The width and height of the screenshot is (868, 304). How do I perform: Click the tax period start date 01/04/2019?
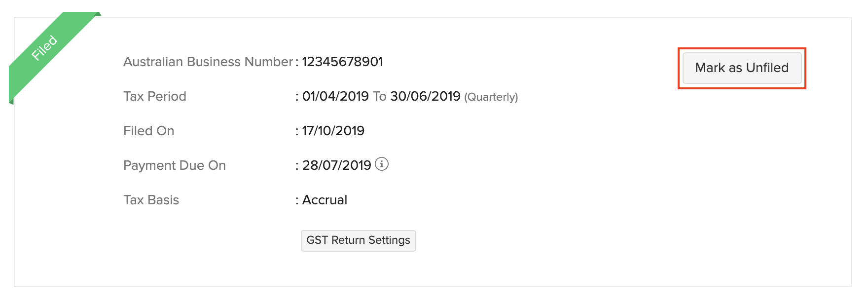click(x=335, y=96)
